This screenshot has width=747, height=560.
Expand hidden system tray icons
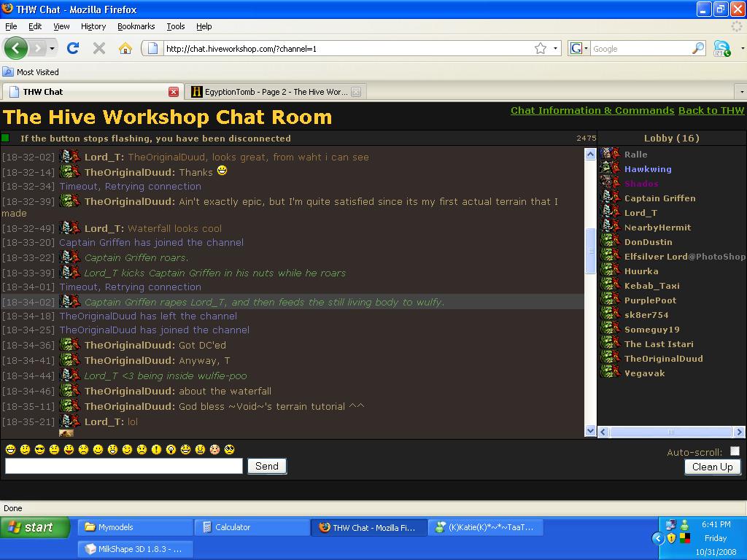coord(658,539)
